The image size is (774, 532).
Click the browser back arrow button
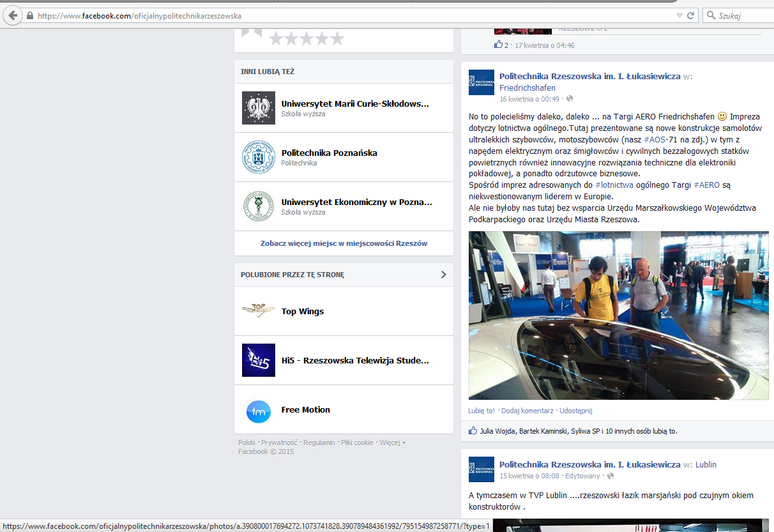click(13, 15)
